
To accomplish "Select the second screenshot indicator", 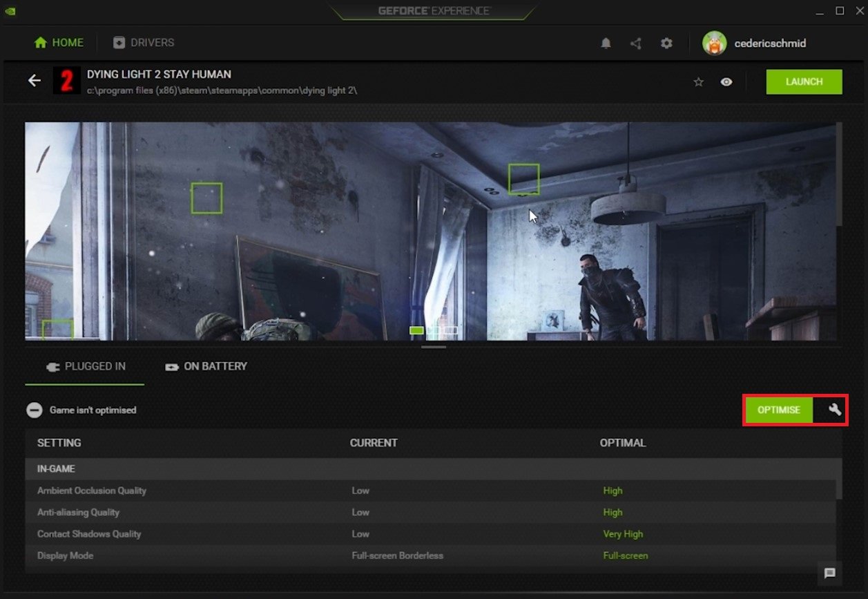I will 434,330.
